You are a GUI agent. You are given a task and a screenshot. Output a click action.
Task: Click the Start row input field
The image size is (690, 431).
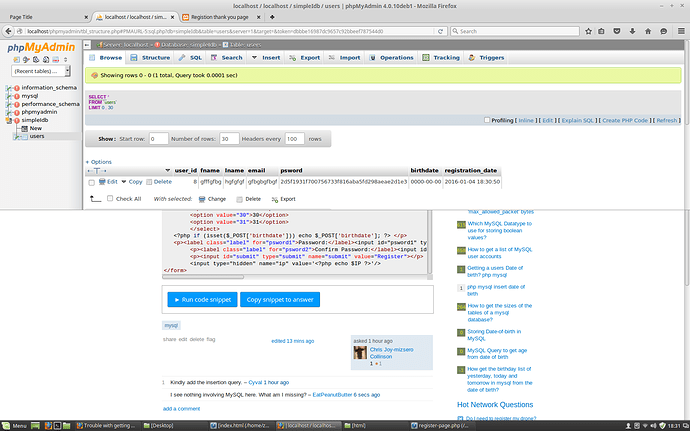(x=158, y=139)
